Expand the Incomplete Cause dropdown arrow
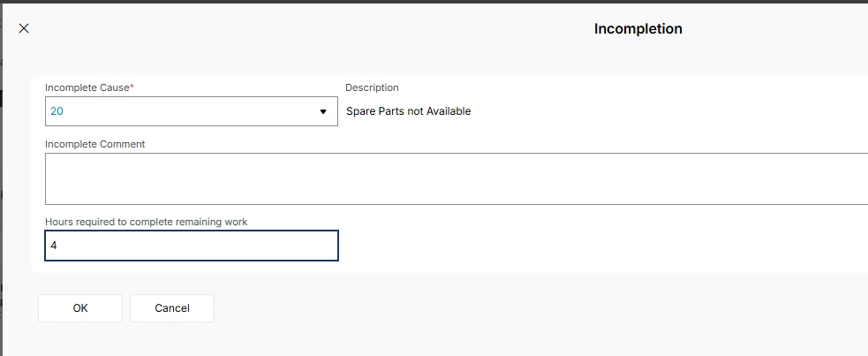 pos(322,112)
